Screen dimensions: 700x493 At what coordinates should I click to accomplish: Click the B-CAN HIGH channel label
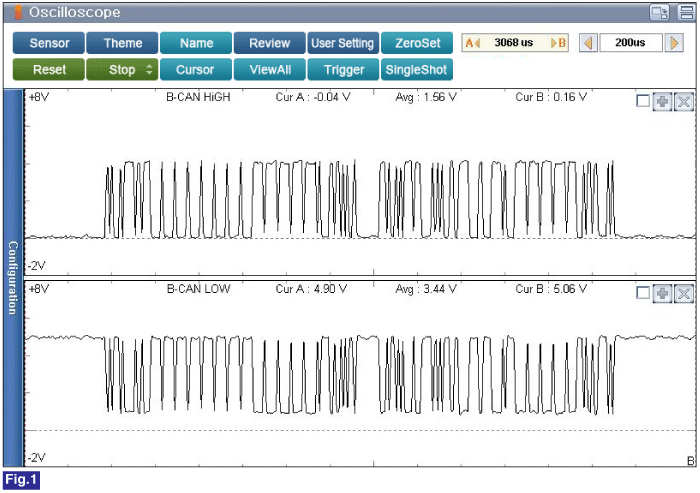coord(198,97)
